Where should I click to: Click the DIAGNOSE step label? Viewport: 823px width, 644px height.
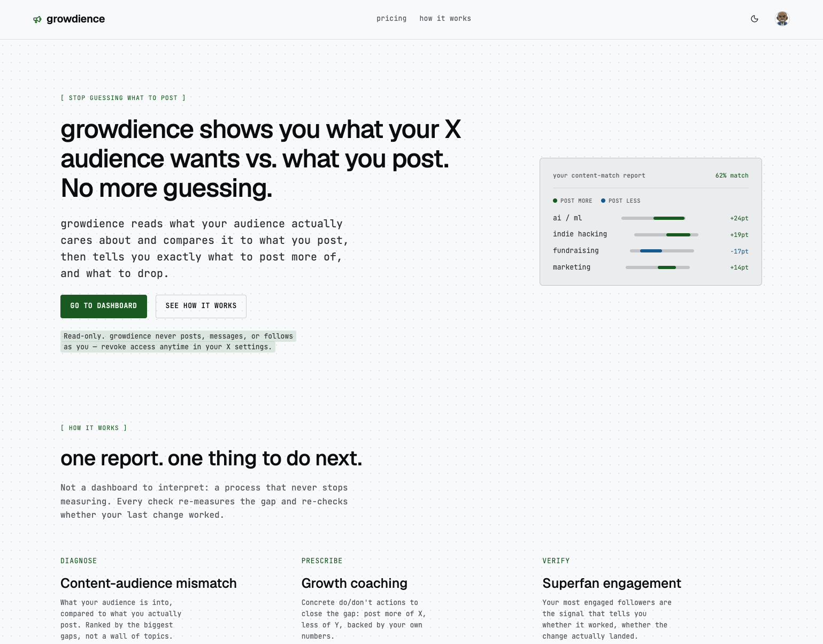coord(79,561)
